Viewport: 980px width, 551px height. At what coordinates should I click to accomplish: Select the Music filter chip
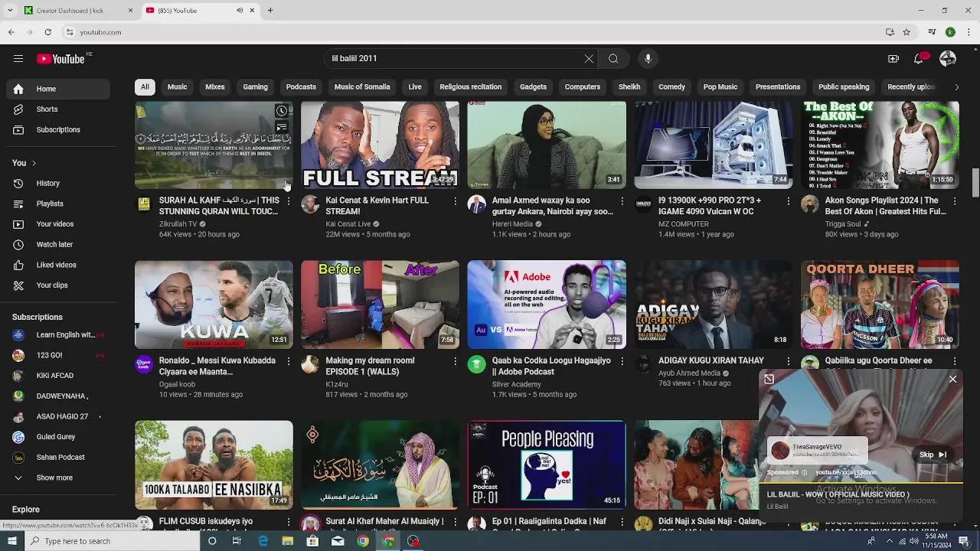point(177,86)
